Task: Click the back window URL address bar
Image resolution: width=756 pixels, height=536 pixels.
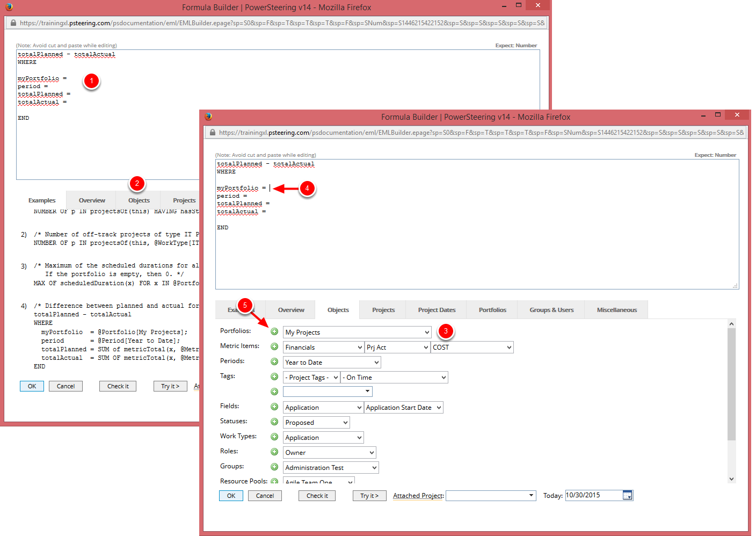Action: coord(277,23)
